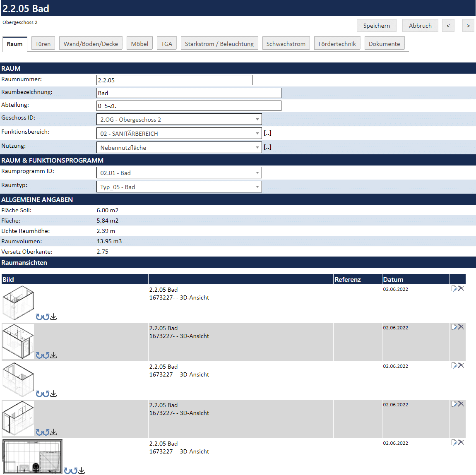Go to the Dokumente tab
This screenshot has height=475, width=476.
point(384,44)
